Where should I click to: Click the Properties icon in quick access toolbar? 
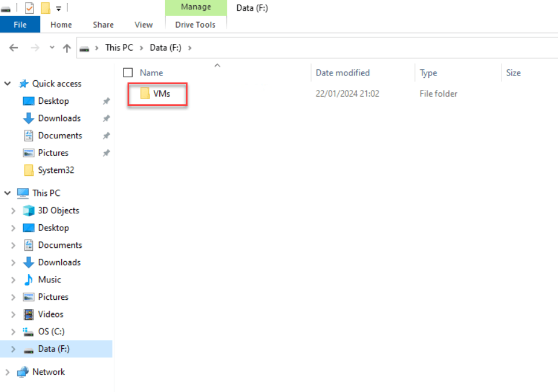[x=29, y=7]
